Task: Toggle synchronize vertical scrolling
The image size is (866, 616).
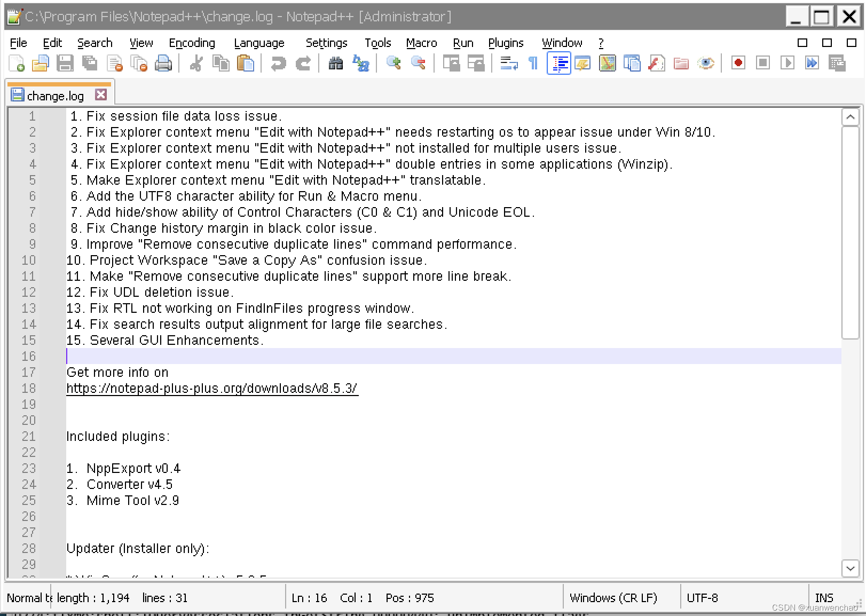Action: click(x=451, y=64)
